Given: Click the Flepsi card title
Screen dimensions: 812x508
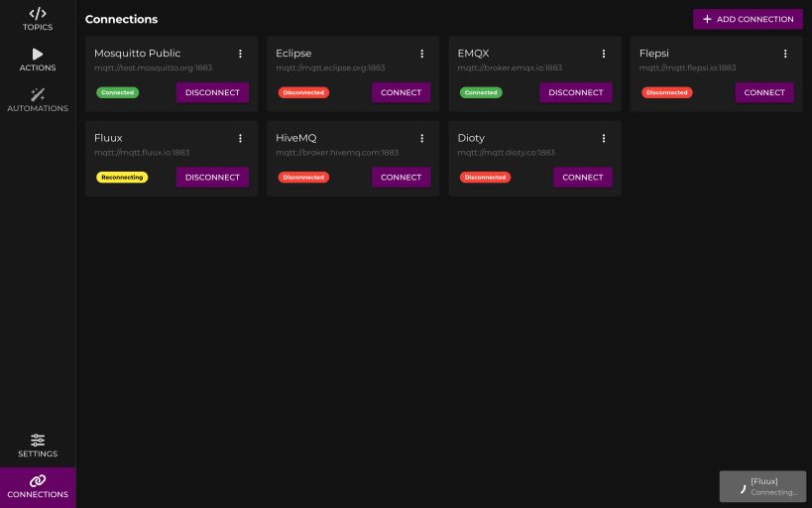Looking at the screenshot, I should 654,54.
